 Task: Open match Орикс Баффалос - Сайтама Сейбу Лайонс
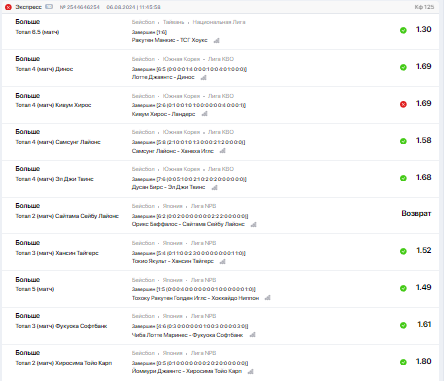(x=188, y=224)
